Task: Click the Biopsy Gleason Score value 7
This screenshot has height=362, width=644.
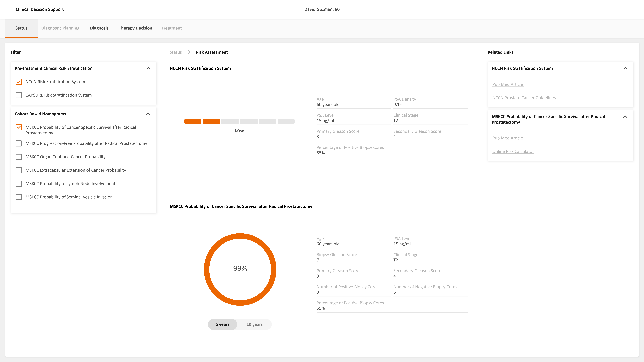Action: (x=318, y=260)
